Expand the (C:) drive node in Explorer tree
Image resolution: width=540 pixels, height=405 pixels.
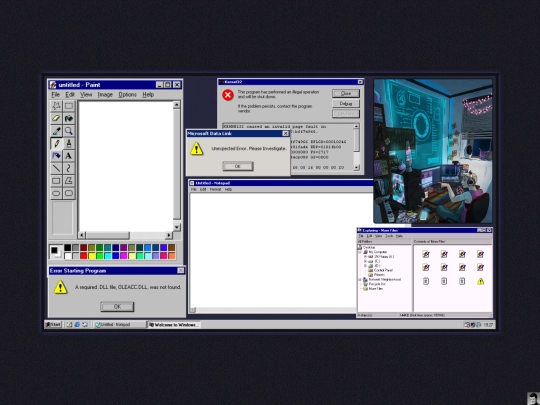point(365,261)
